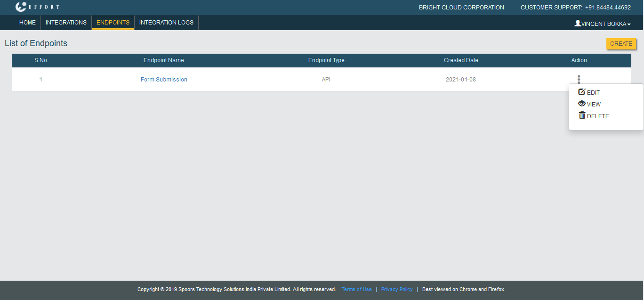Click the Created Date column header
The width and height of the screenshot is (644, 300).
pos(461,60)
